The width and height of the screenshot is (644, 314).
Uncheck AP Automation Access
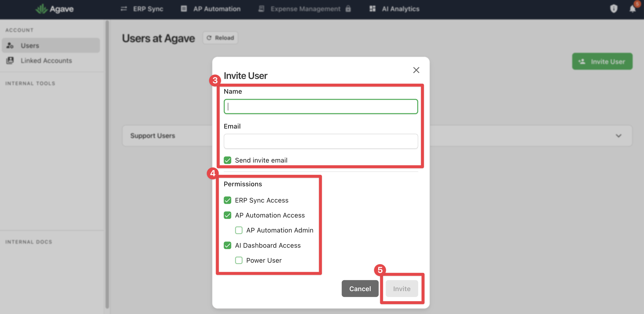(227, 215)
